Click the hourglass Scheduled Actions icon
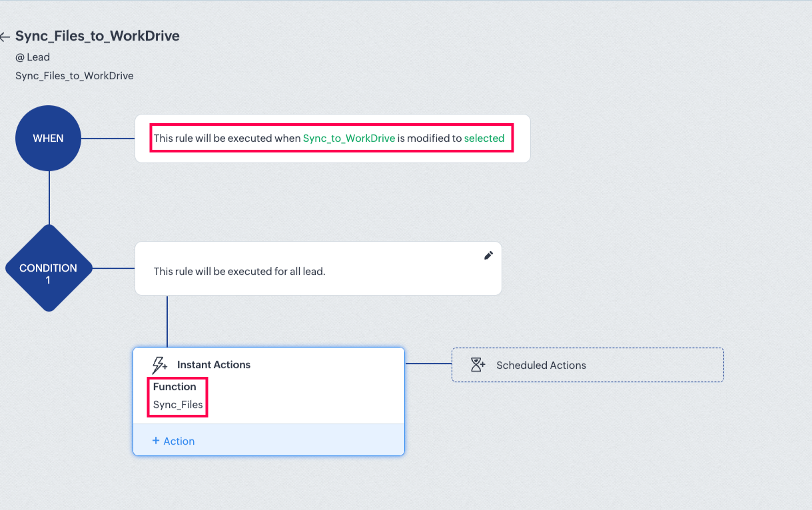 coord(478,365)
